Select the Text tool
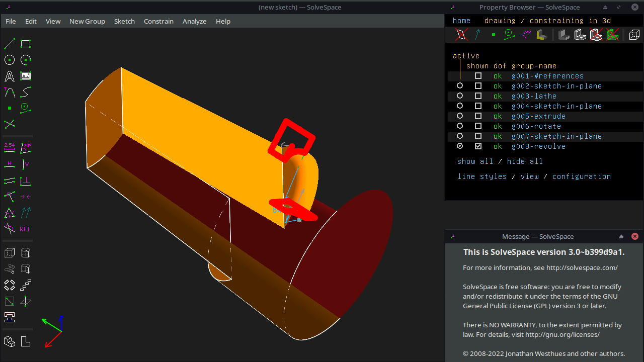 (9, 76)
